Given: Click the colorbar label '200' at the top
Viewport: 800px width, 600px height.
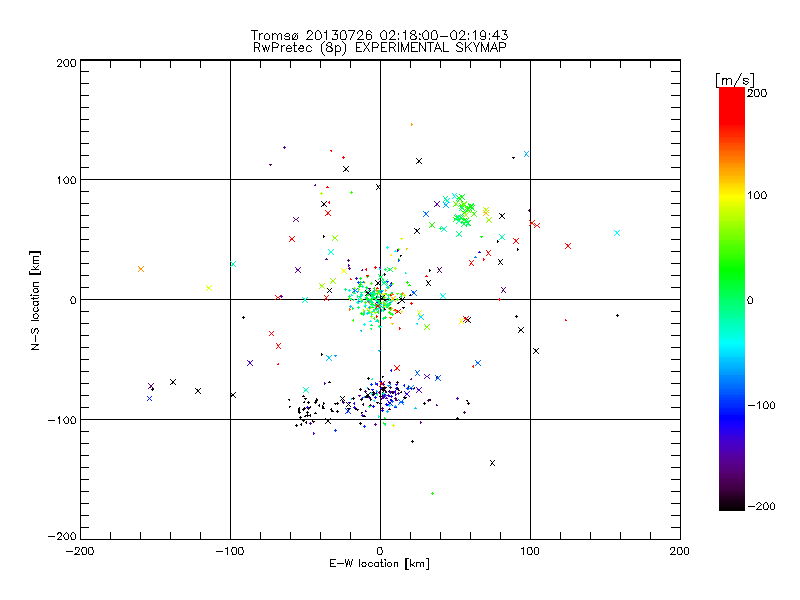Looking at the screenshot, I should tap(757, 93).
